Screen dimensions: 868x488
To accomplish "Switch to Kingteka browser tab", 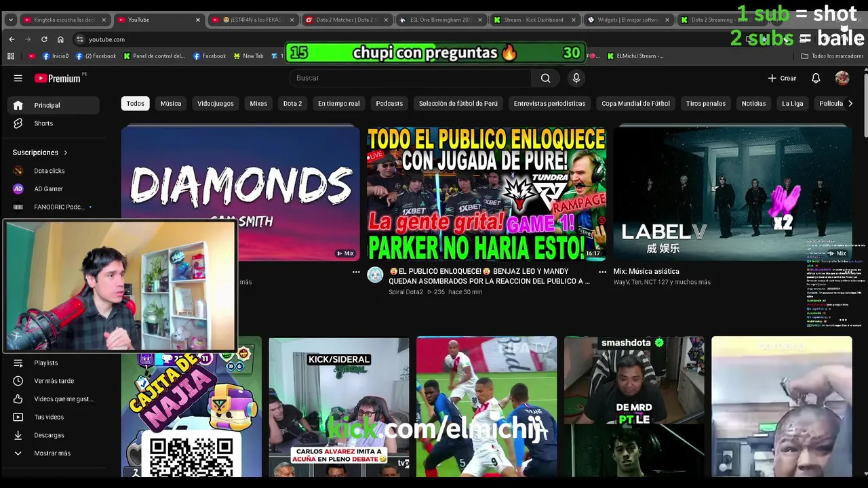I will point(64,20).
